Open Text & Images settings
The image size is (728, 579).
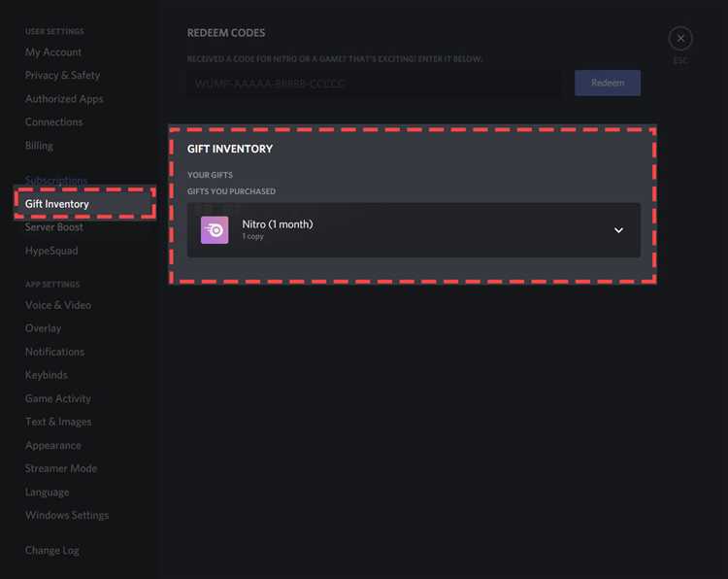58,422
